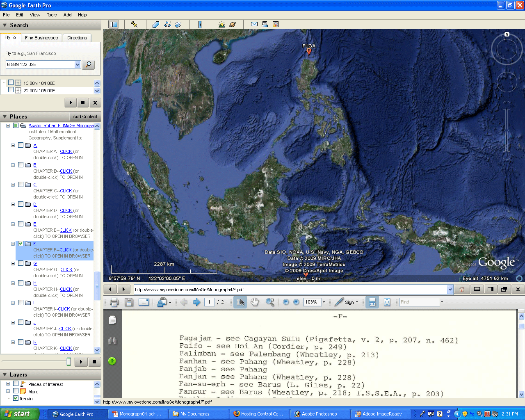Open the browser URL dropdown arrow

pos(450,289)
